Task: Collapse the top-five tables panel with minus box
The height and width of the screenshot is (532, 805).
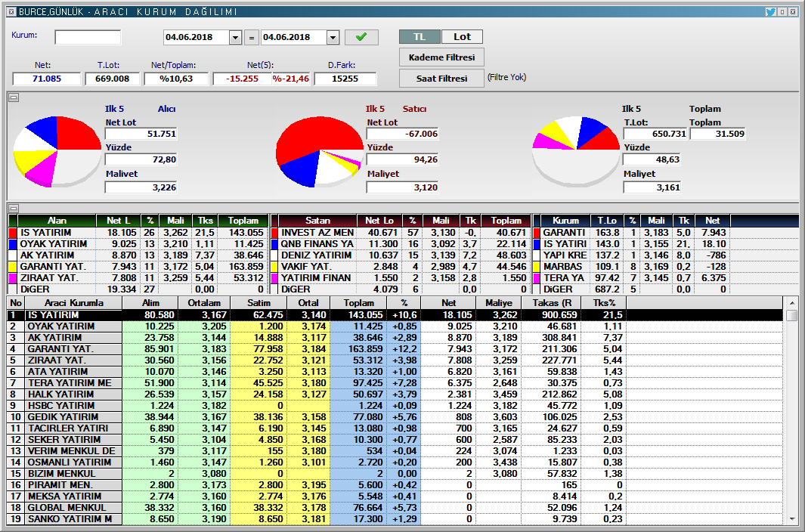Action: [x=14, y=208]
